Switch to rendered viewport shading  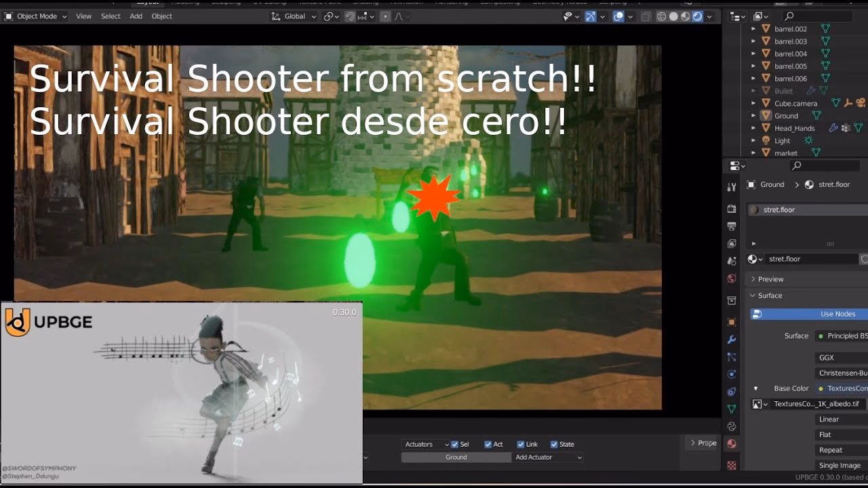click(697, 16)
